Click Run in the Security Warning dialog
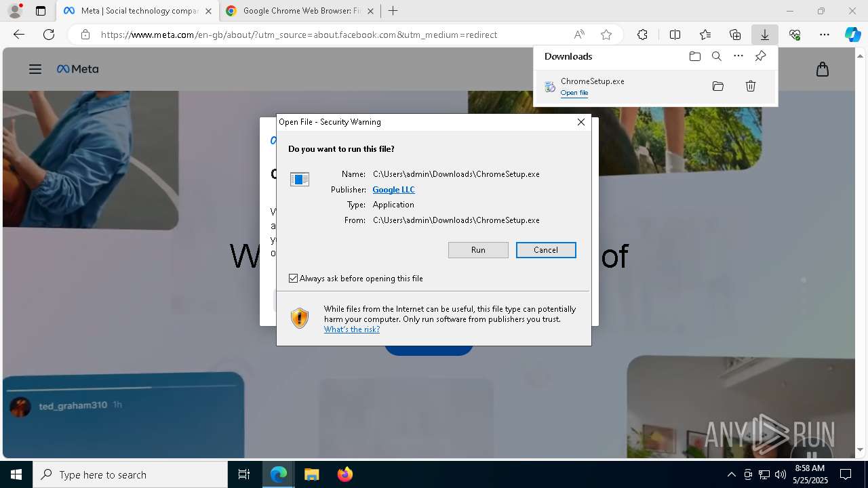868x488 pixels. 478,250
